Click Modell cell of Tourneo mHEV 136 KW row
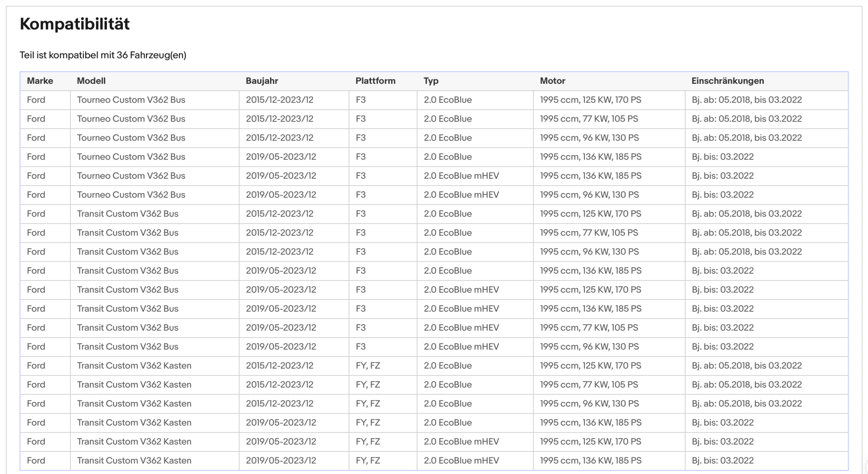The width and height of the screenshot is (868, 474). (155, 176)
